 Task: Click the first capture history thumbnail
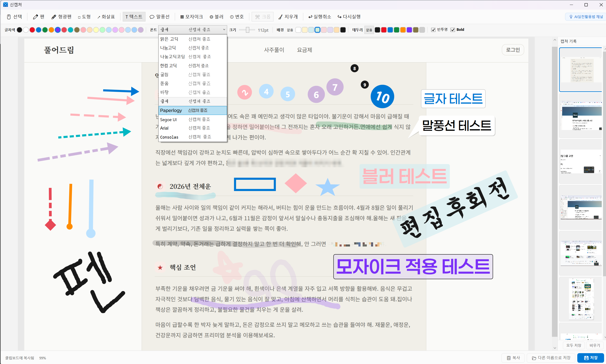pos(580,69)
